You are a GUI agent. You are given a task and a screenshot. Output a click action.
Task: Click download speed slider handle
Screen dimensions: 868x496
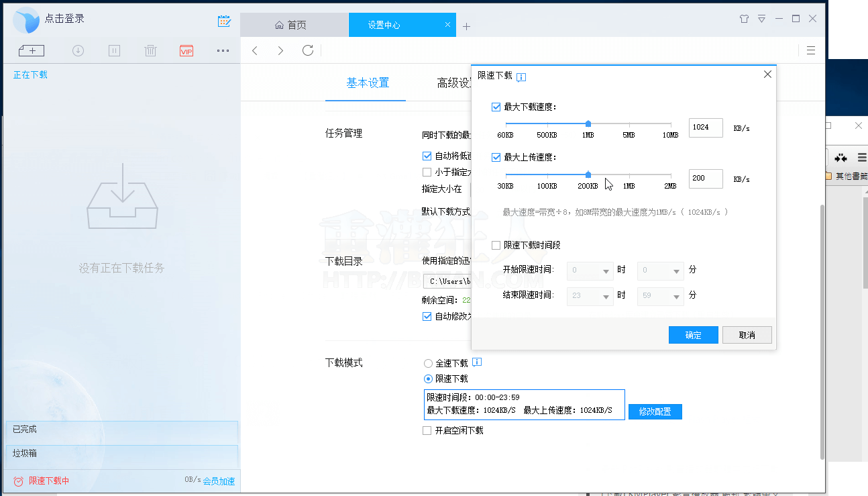point(588,123)
